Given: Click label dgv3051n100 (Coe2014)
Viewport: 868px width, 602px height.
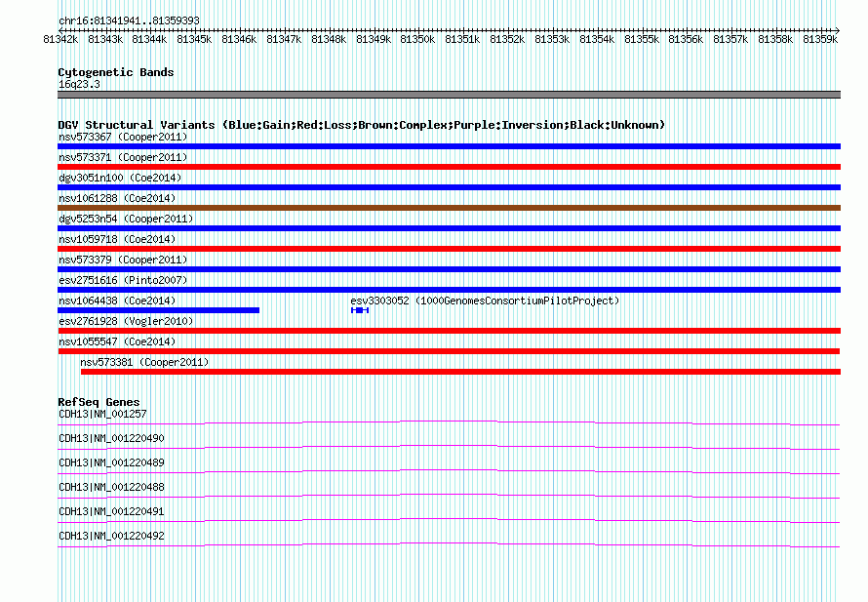Looking at the screenshot, I should point(120,178).
